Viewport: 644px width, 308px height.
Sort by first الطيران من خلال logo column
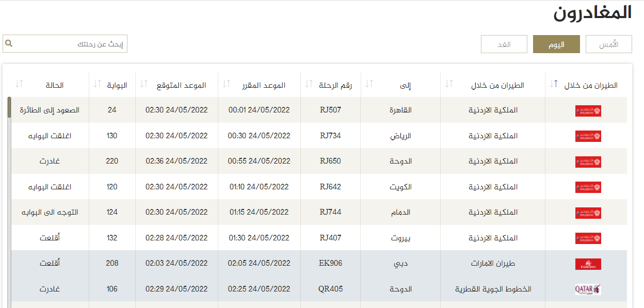[x=554, y=84]
